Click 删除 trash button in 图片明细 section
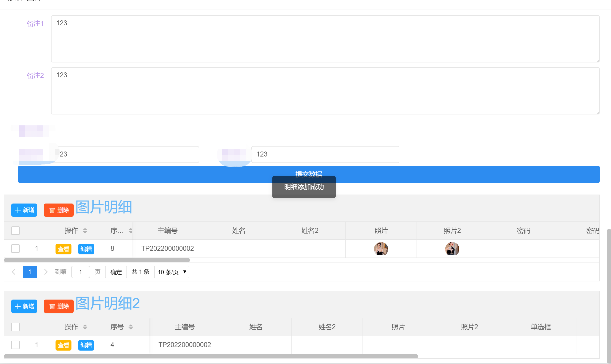This screenshot has height=364, width=611. [x=59, y=210]
